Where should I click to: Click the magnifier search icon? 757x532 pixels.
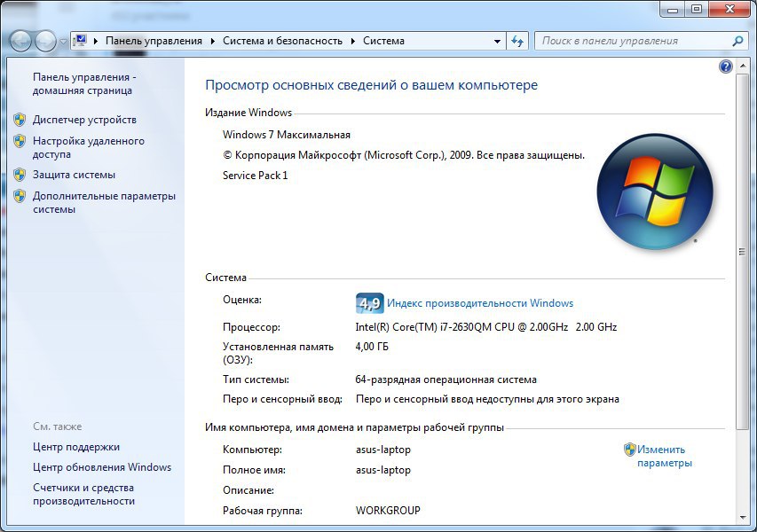tap(737, 41)
